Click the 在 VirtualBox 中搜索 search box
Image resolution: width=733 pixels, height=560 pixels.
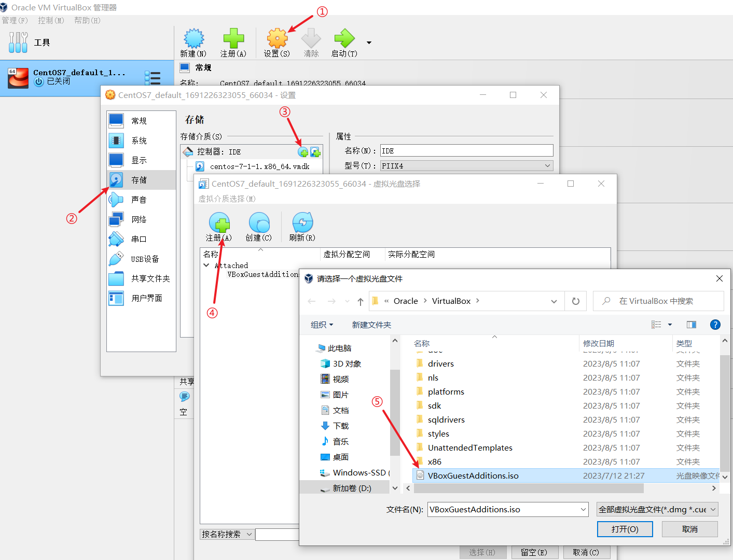pos(658,301)
